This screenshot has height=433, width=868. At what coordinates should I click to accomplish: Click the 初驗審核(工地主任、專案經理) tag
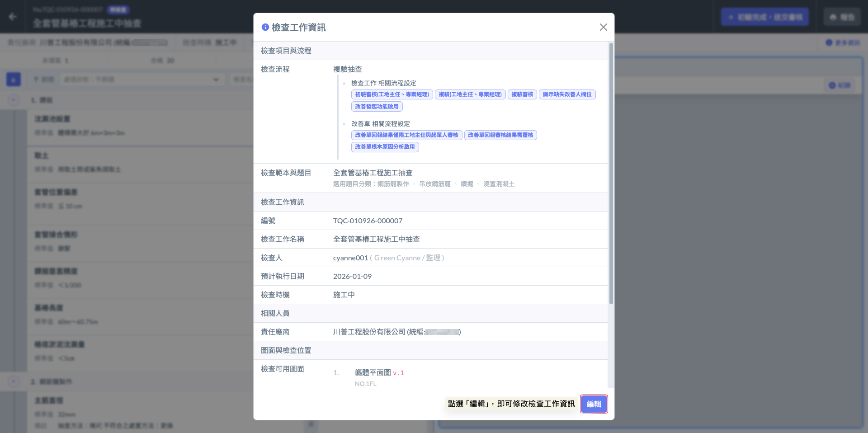pos(392,94)
